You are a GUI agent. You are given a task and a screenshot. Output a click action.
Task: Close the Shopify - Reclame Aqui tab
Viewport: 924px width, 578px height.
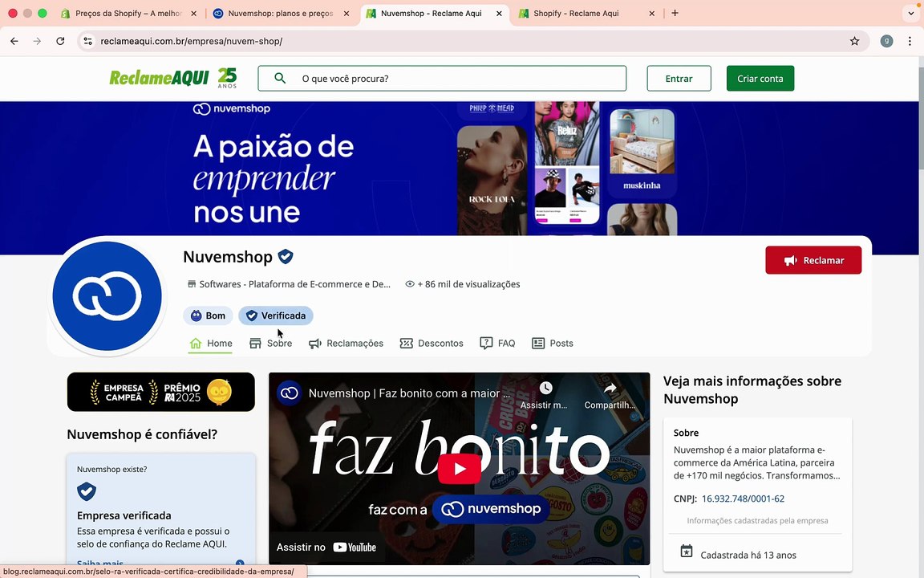(x=652, y=13)
